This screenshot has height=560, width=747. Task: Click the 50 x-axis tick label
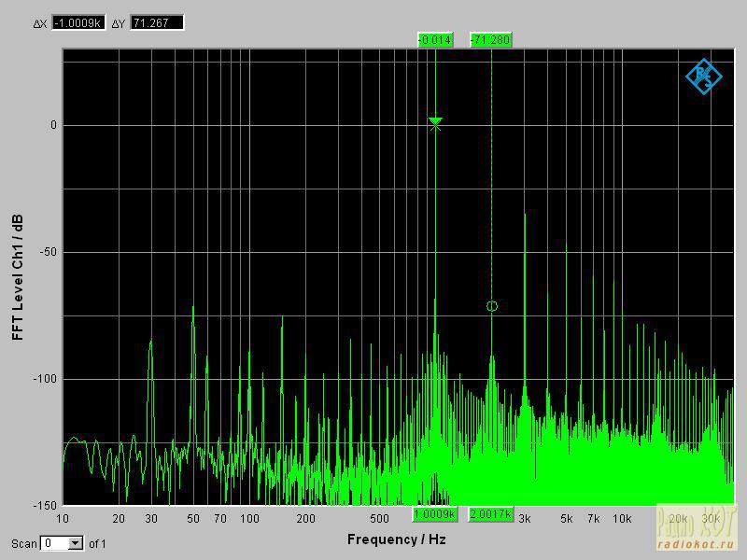193,519
